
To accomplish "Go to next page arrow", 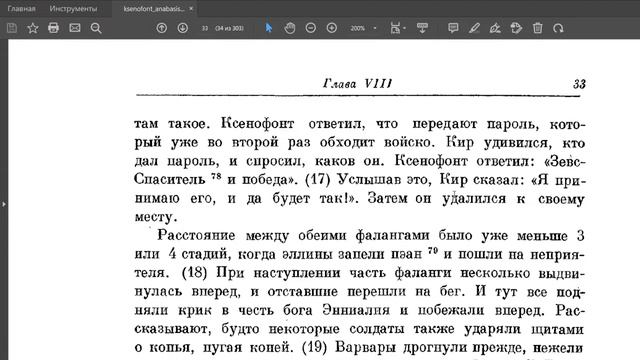I will pyautogui.click(x=182, y=28).
